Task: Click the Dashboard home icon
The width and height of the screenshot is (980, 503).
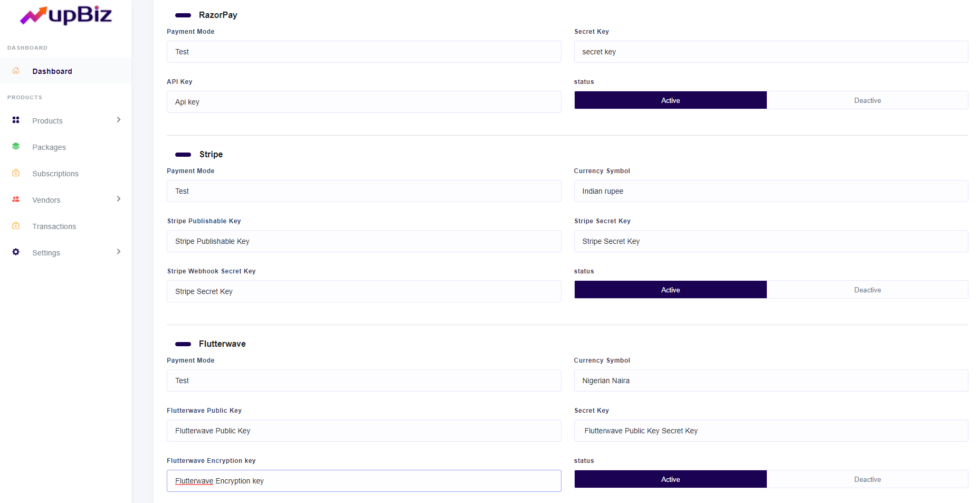Action: [16, 71]
